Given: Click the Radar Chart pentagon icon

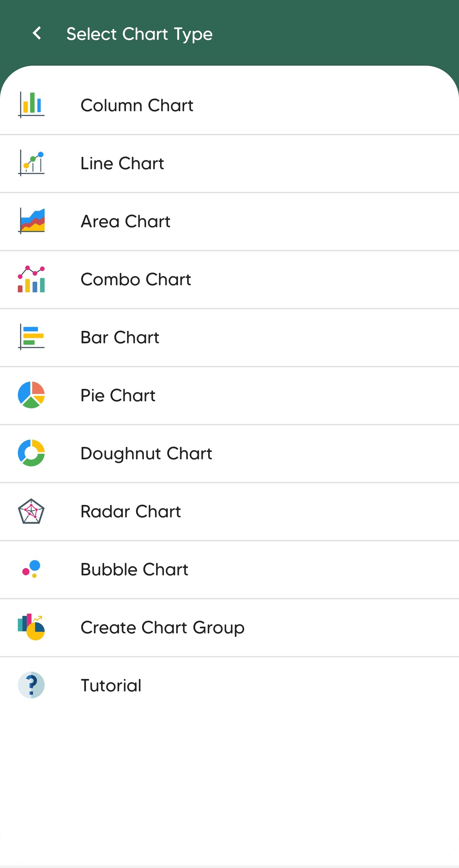Looking at the screenshot, I should point(31,511).
